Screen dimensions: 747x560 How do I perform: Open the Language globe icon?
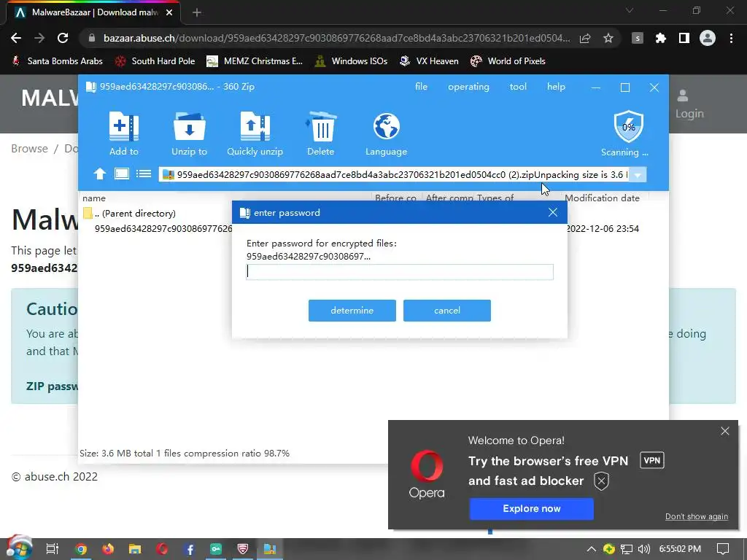click(x=386, y=133)
